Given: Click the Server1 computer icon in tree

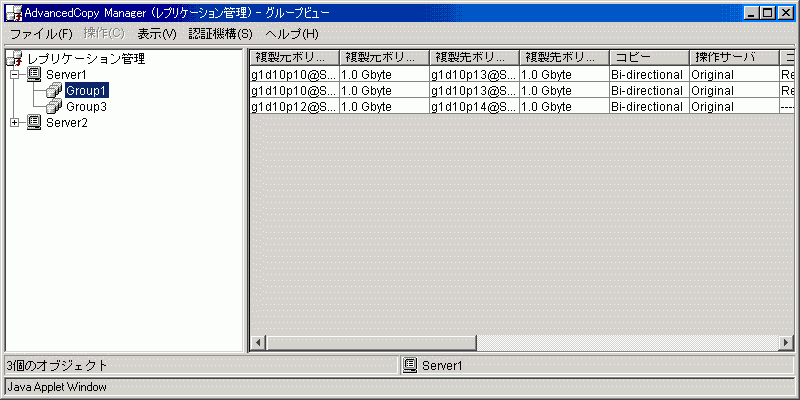Looking at the screenshot, I should [x=34, y=75].
